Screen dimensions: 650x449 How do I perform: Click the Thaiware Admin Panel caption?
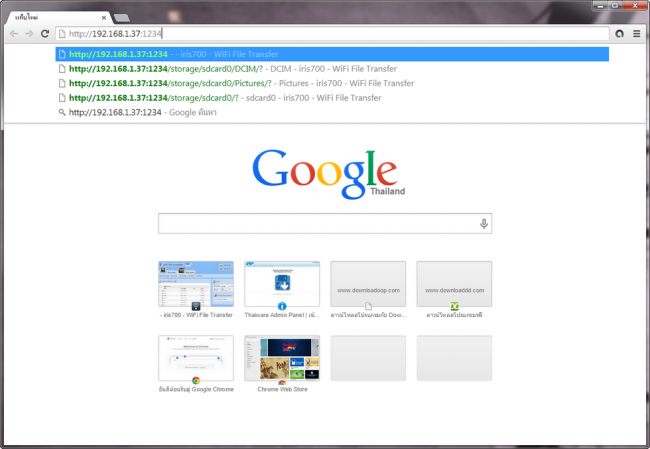(282, 315)
